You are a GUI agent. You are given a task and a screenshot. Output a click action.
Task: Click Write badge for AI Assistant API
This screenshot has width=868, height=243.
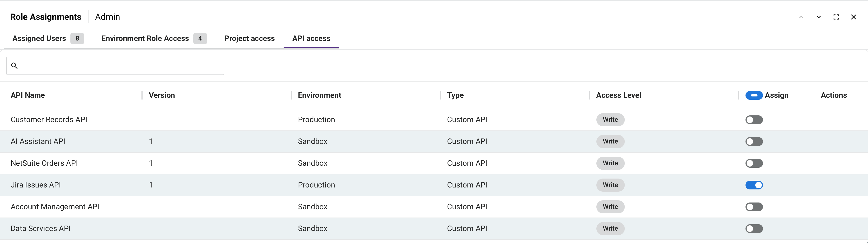pos(610,141)
